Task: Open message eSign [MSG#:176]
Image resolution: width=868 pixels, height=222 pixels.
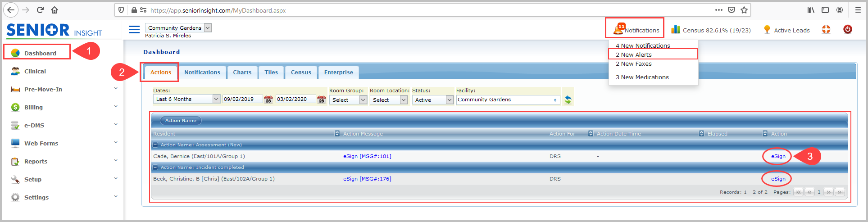Action: tap(367, 179)
